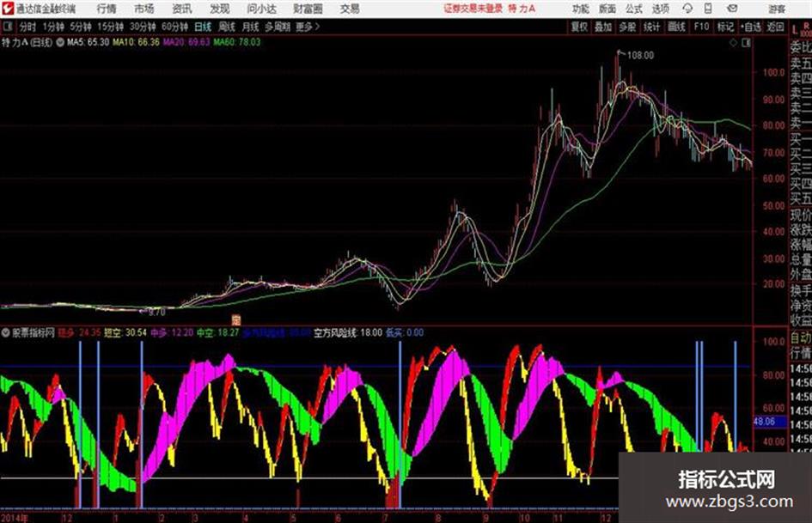Viewport: 812px width, 523px height.
Task: Click the 标记 mark button
Action: tap(725, 27)
